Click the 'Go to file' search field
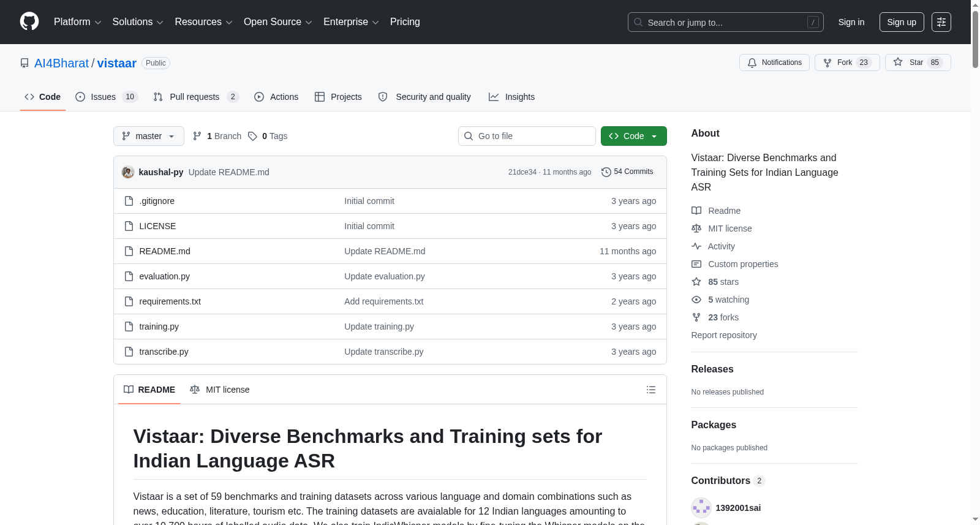This screenshot has height=525, width=980. point(527,136)
